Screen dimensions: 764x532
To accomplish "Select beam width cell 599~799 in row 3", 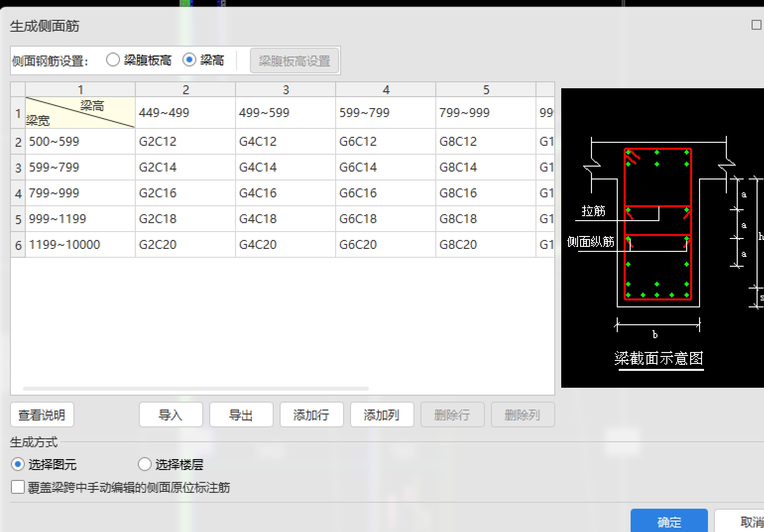I will (80, 167).
